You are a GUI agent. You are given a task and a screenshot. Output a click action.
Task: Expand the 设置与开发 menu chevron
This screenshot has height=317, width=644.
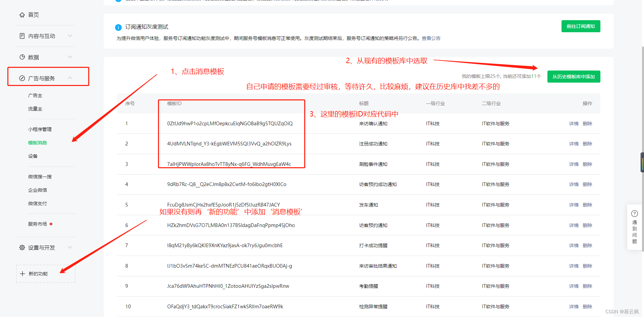(x=70, y=247)
